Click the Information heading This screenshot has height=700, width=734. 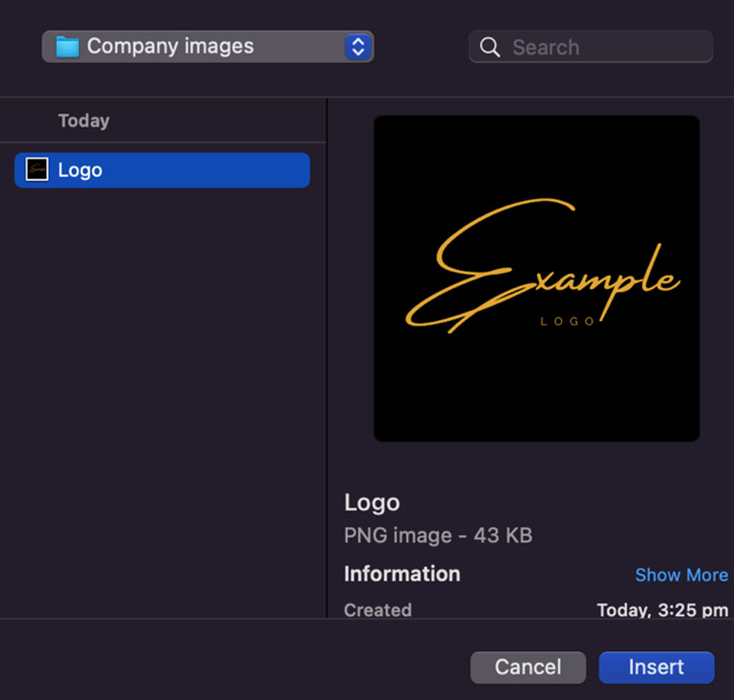pos(402,574)
